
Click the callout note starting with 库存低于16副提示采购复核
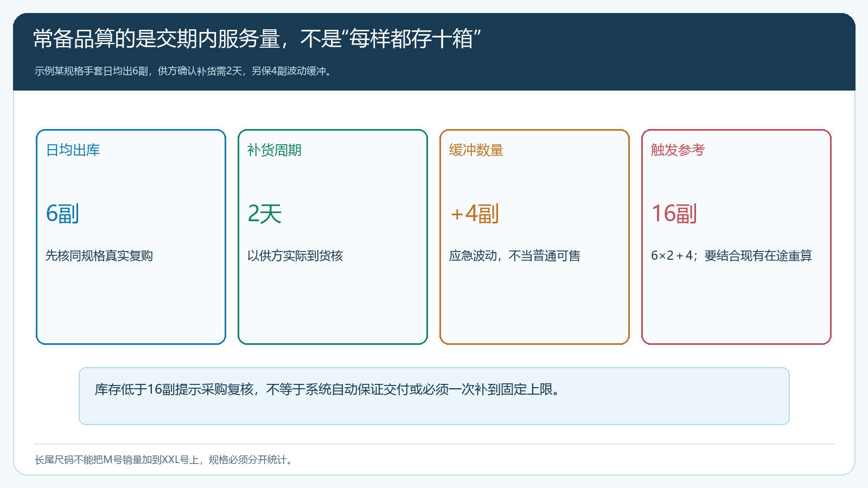point(328,389)
